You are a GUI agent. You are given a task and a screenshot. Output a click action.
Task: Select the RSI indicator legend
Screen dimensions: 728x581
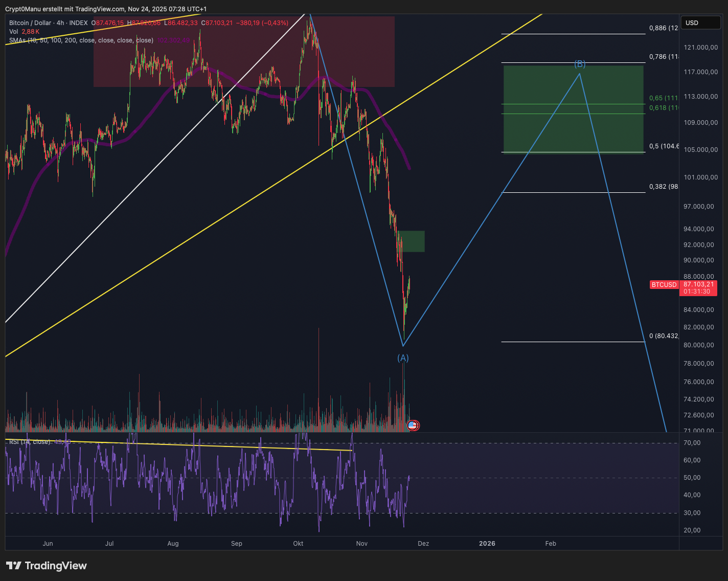[29, 442]
